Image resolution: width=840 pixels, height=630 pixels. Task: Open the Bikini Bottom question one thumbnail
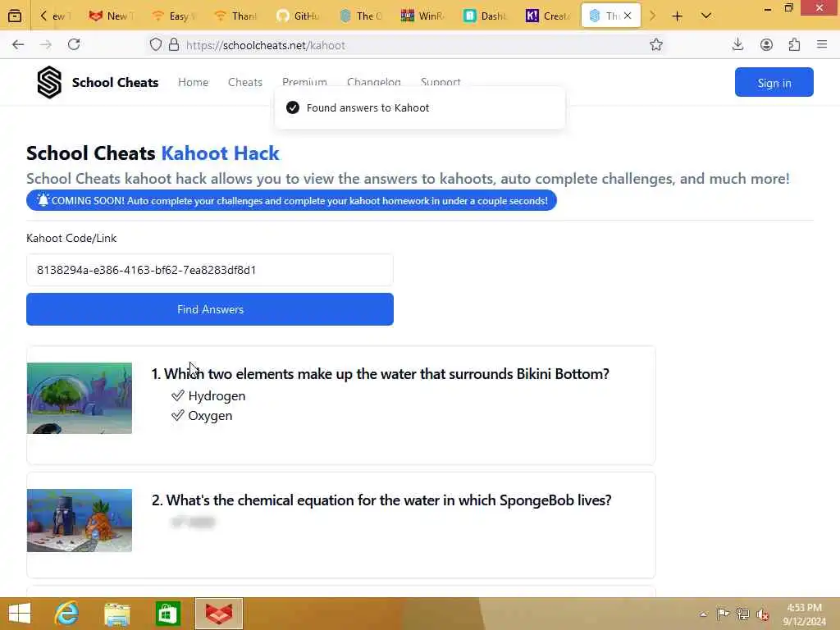click(80, 398)
